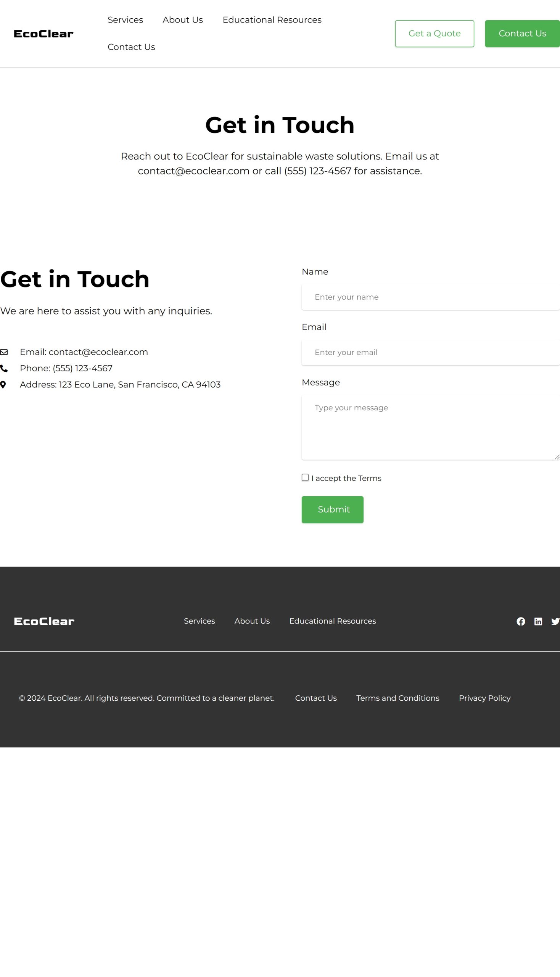Screen dimensions: 560x977
Task: Click the envelope icon beside Email
Action: pyautogui.click(x=4, y=352)
